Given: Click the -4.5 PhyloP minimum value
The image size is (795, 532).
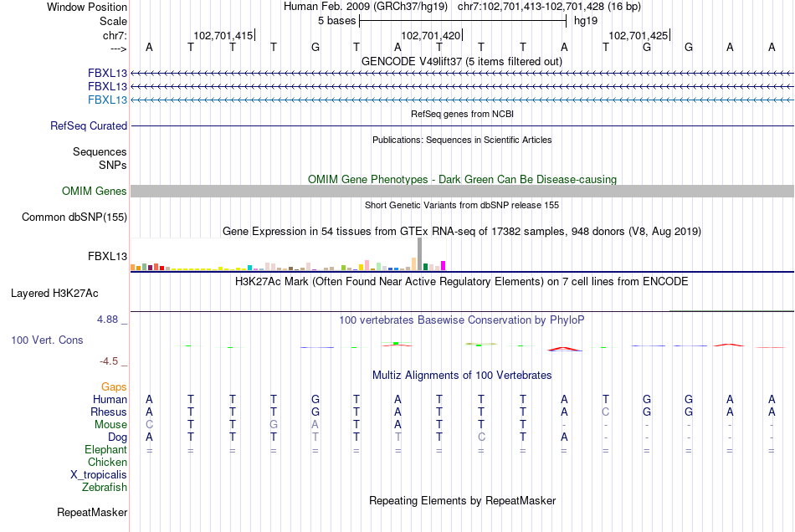Looking at the screenshot, I should pyautogui.click(x=109, y=361).
